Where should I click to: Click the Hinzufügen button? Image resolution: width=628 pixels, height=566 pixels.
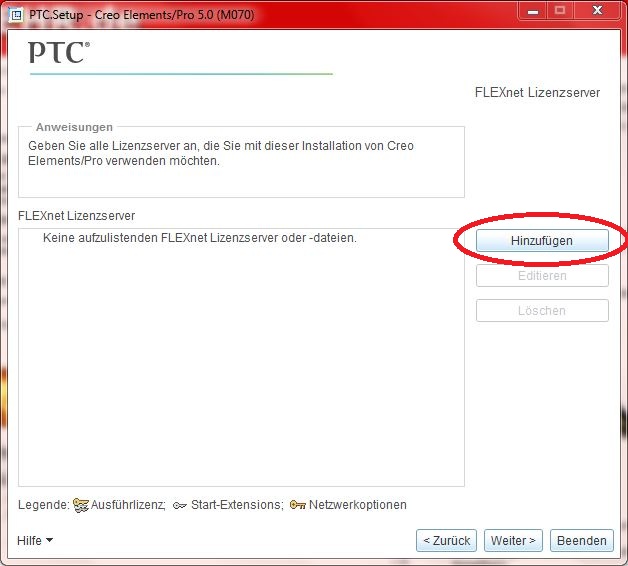pos(541,241)
